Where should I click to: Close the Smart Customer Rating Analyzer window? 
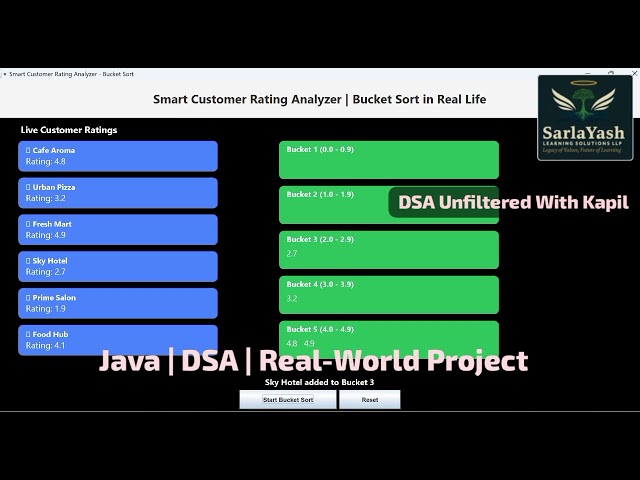(x=634, y=73)
